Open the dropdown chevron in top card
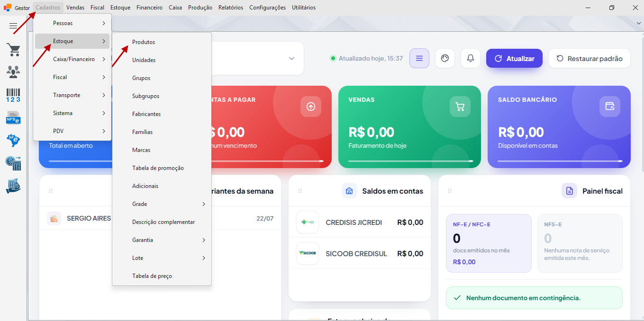This screenshot has height=321, width=644. coord(291,58)
